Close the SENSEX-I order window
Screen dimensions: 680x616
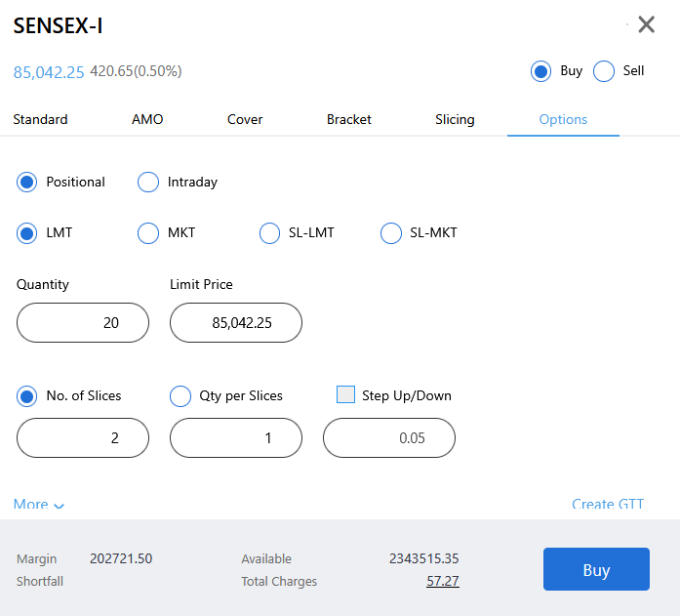[646, 24]
